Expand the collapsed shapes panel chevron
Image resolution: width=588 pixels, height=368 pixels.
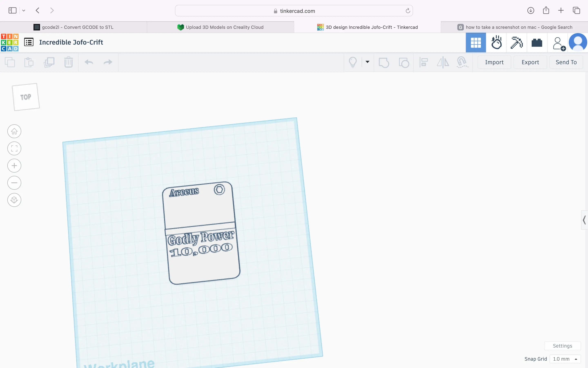(x=584, y=220)
